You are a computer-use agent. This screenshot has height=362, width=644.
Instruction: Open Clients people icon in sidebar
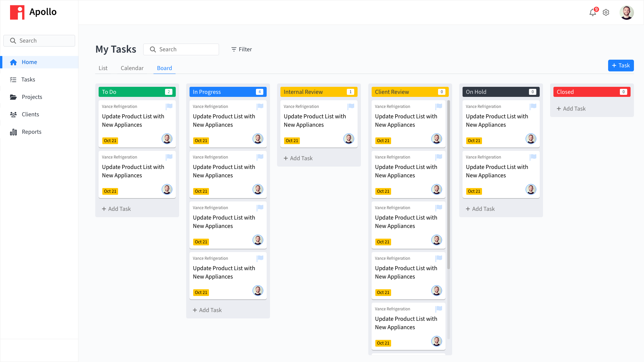tap(13, 114)
